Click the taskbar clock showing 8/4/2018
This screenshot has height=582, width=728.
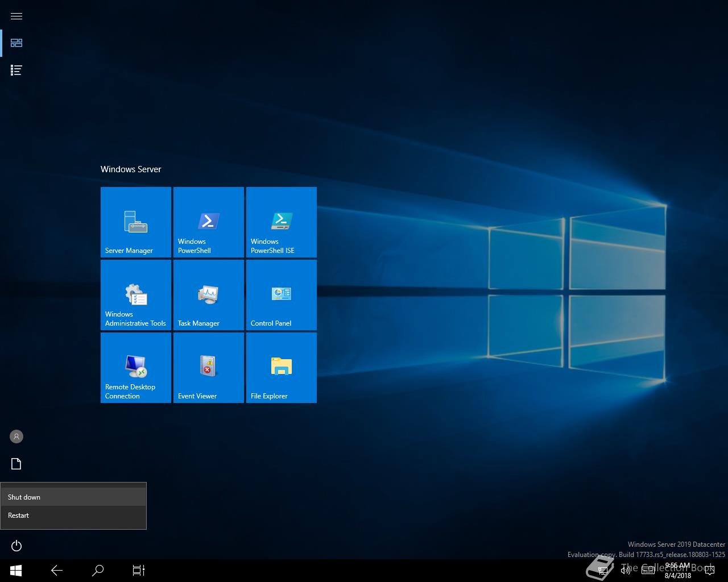pos(677,571)
